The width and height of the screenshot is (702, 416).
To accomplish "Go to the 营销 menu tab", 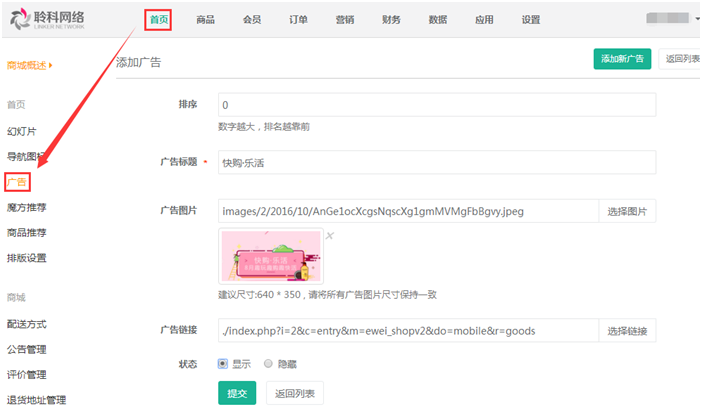I will 345,19.
